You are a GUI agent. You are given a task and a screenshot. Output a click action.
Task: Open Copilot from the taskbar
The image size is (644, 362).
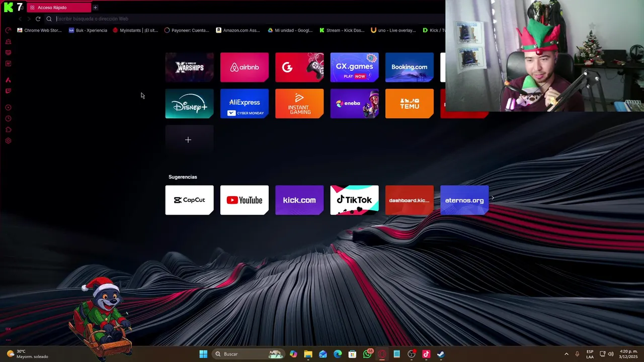[x=293, y=354]
